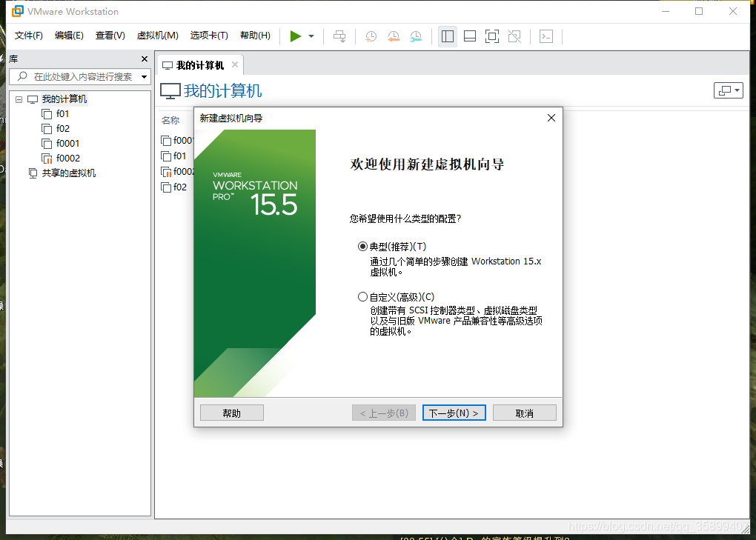Open the 虚拟机(M) menu
Viewport: 756px width, 540px height.
[x=157, y=36]
